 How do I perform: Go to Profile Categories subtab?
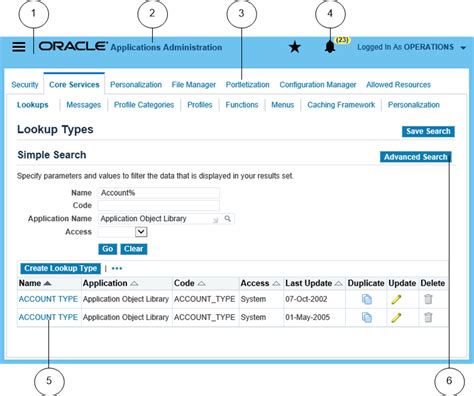click(x=144, y=105)
